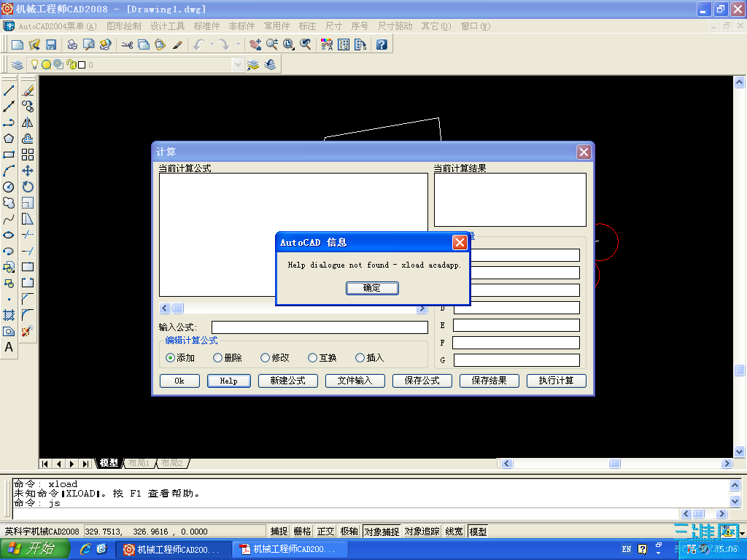This screenshot has width=747, height=560.
Task: Select the Line draw tool
Action: pyautogui.click(x=9, y=90)
